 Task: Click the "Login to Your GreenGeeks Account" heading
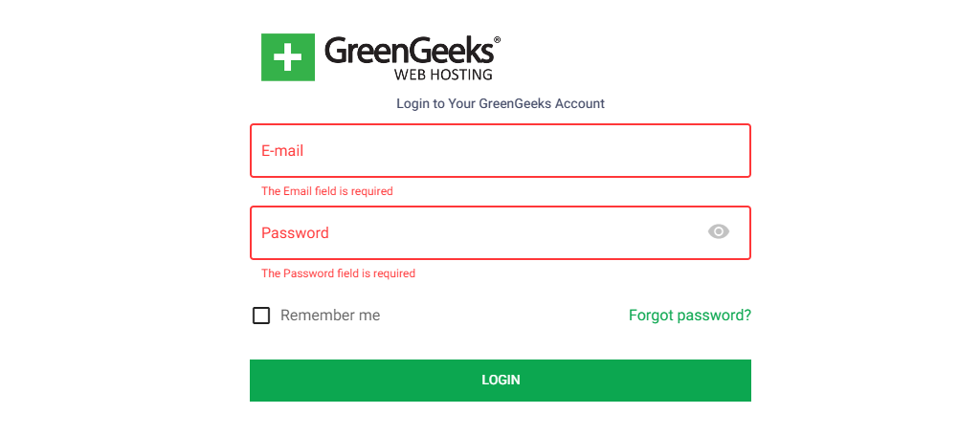click(501, 103)
